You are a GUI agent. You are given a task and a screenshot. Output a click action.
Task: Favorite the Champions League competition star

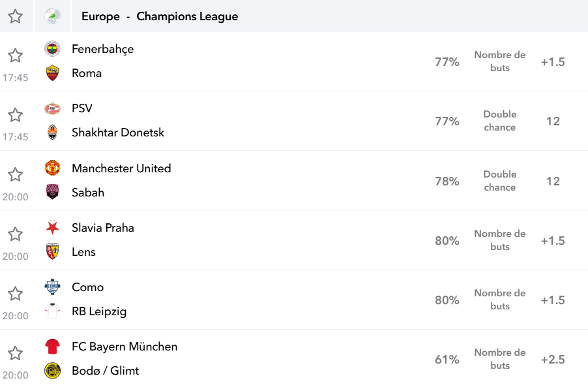coord(16,16)
